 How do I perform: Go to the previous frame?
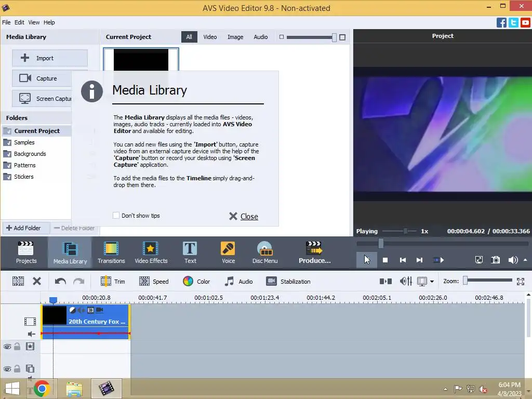point(403,260)
